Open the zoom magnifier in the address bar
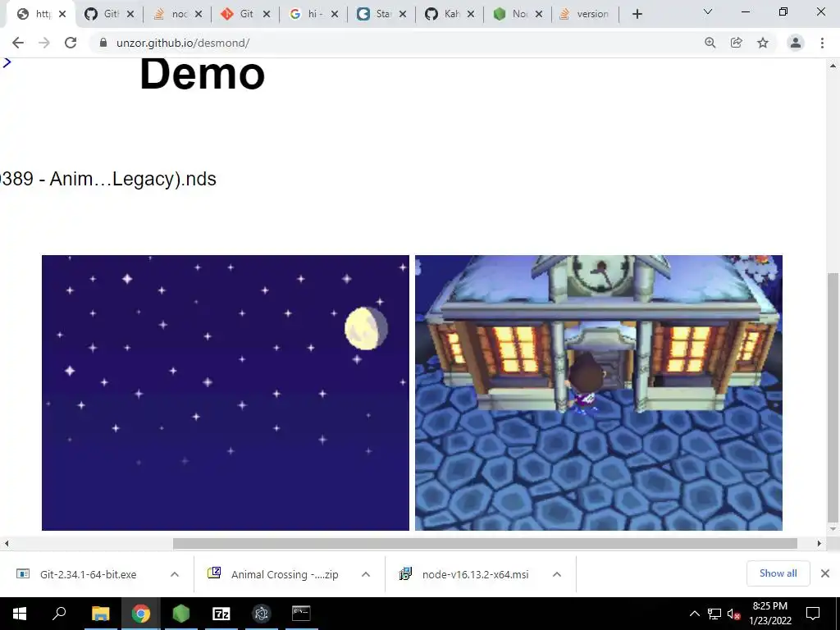840x630 pixels. tap(710, 43)
